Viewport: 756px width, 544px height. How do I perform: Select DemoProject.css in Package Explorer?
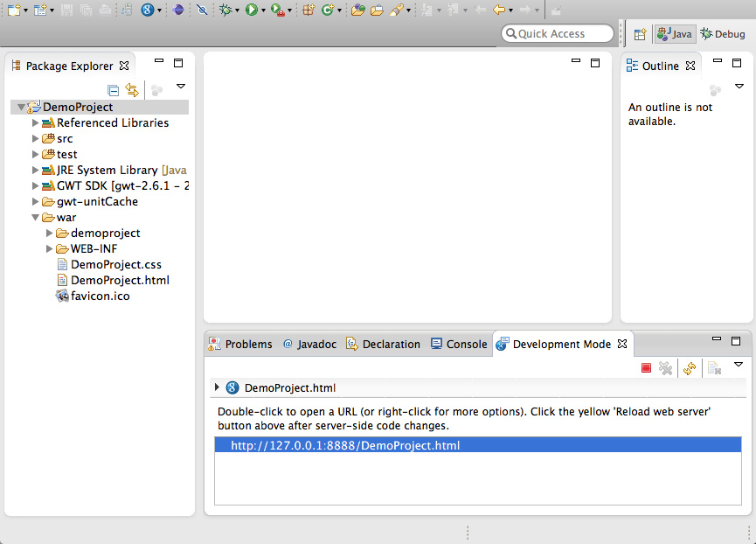pos(109,265)
